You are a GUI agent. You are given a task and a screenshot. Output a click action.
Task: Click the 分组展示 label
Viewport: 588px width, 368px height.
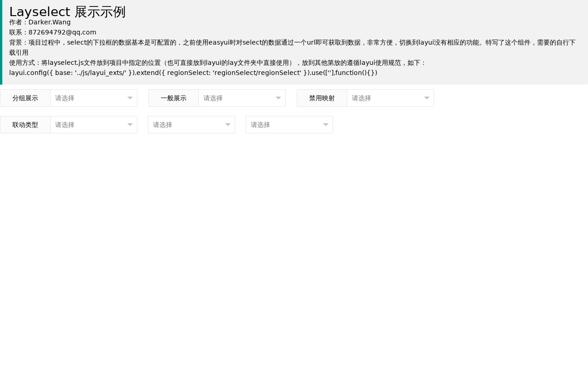(25, 98)
